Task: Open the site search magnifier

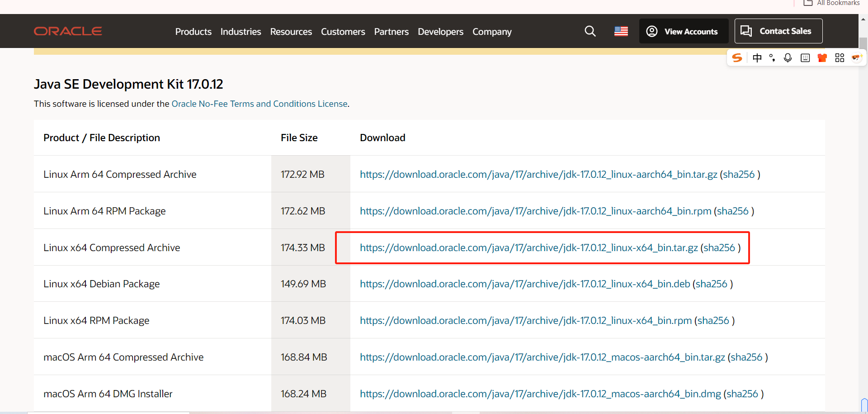Action: coord(590,31)
